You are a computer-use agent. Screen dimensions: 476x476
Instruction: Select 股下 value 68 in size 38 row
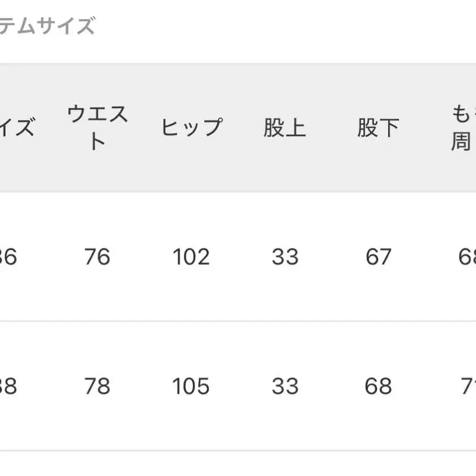pos(379,387)
